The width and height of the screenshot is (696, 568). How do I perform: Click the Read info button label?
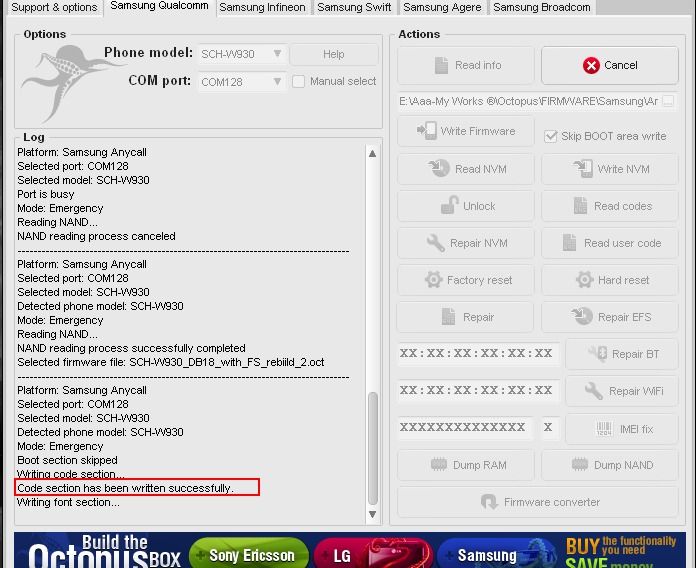[x=478, y=65]
